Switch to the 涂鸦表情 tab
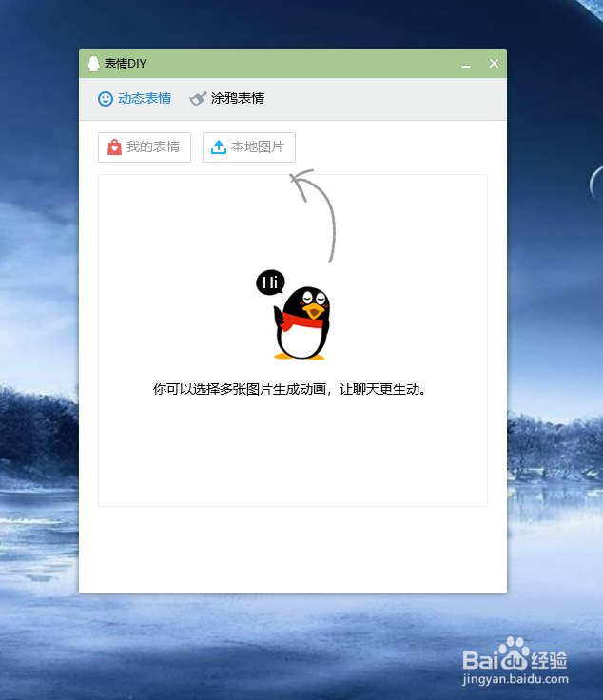Viewport: 603px width, 700px height. coord(227,99)
